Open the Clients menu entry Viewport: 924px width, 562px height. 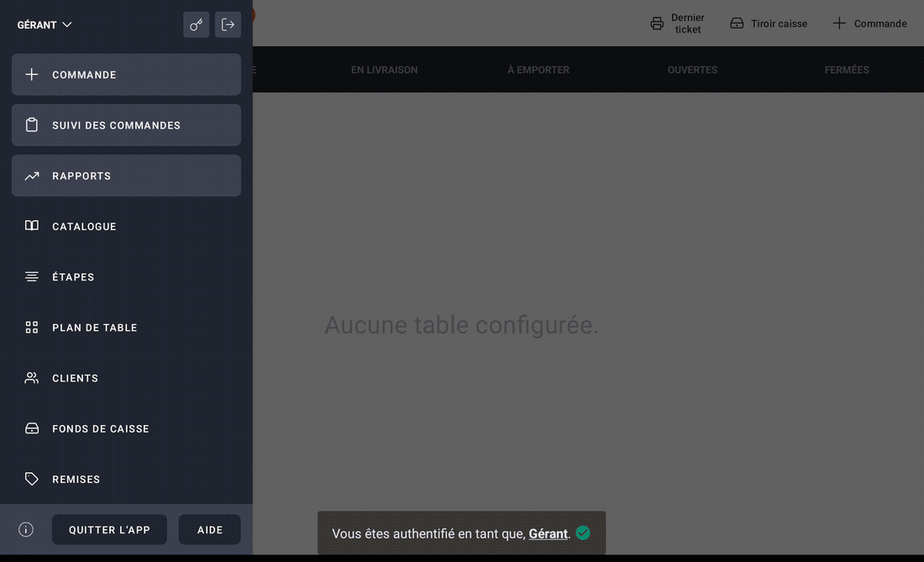[126, 378]
